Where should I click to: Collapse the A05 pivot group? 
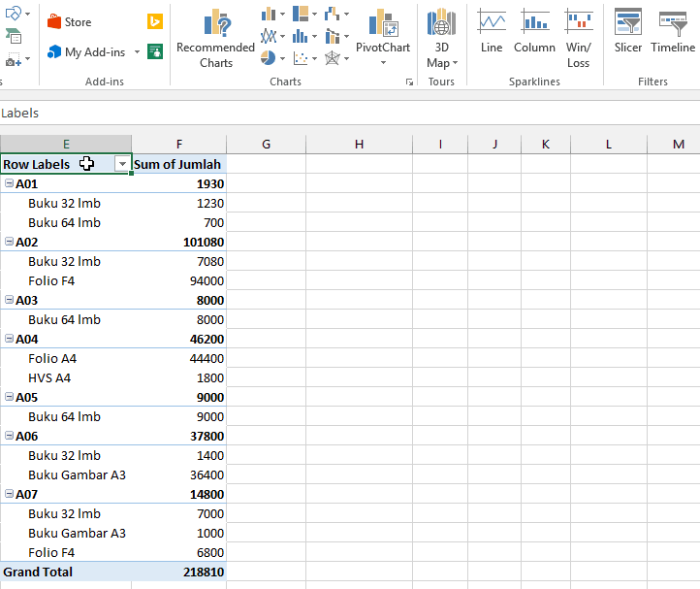click(9, 397)
